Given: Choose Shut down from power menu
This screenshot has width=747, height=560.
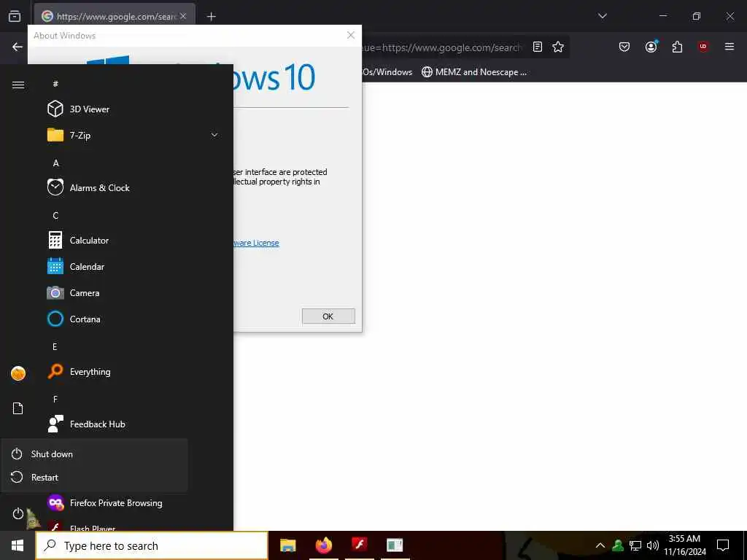Looking at the screenshot, I should click(95, 454).
